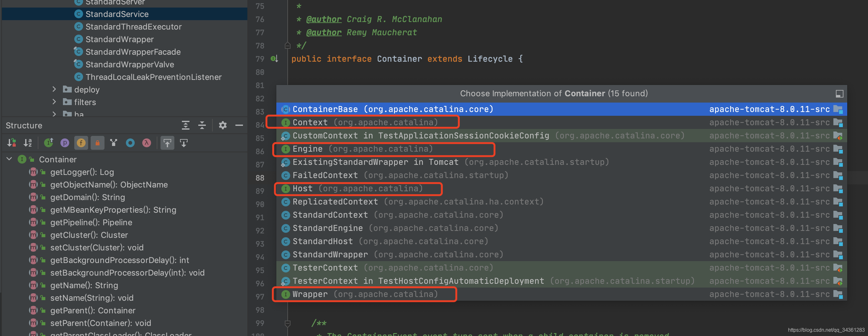Viewport: 868px width, 336px height.
Task: Toggle Show Properties (purple p) button
Action: (x=65, y=143)
